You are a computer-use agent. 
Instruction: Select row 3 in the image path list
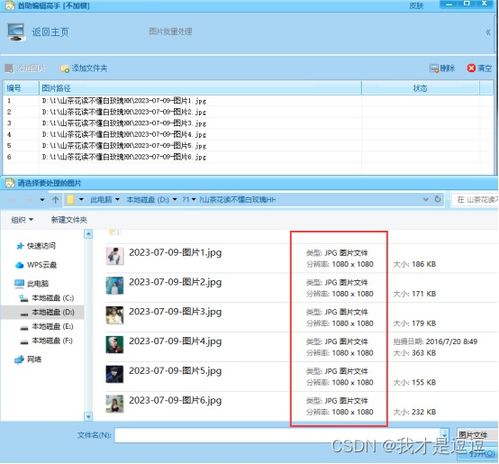pos(248,123)
